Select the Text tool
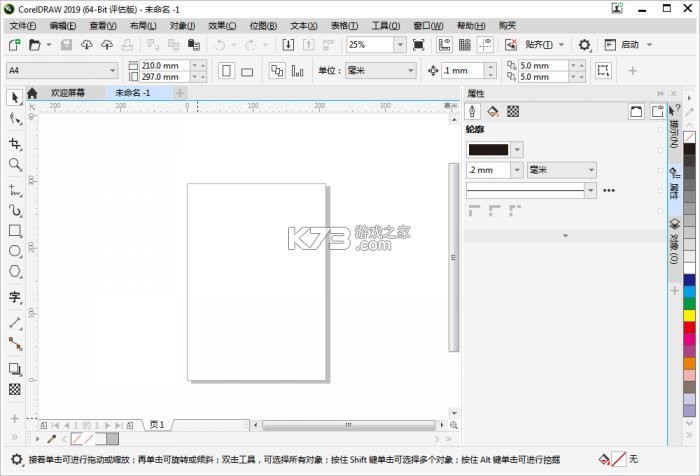 pyautogui.click(x=15, y=297)
